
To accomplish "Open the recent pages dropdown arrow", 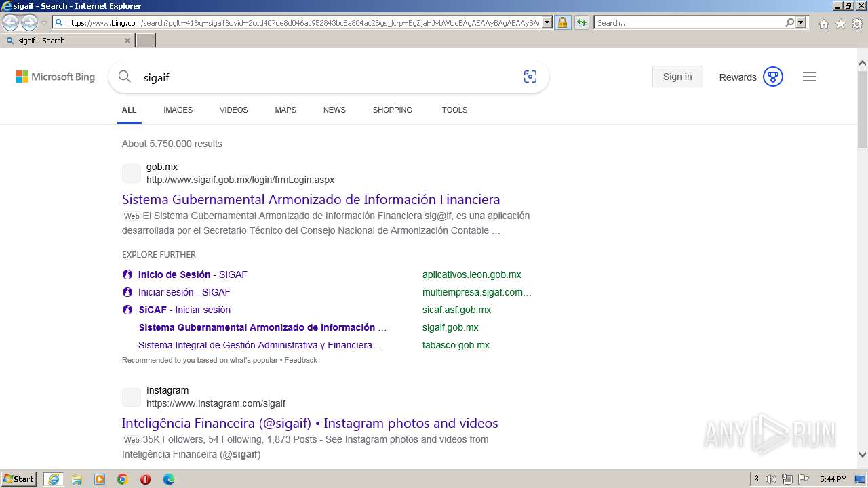I will pyautogui.click(x=44, y=23).
